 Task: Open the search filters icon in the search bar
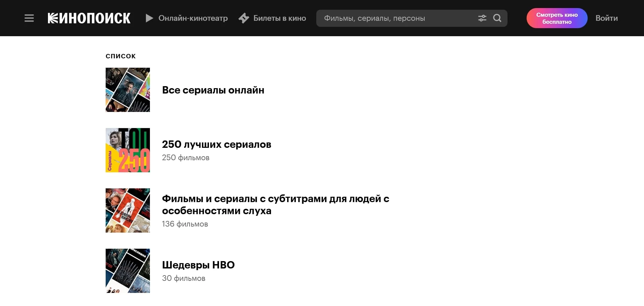482,18
